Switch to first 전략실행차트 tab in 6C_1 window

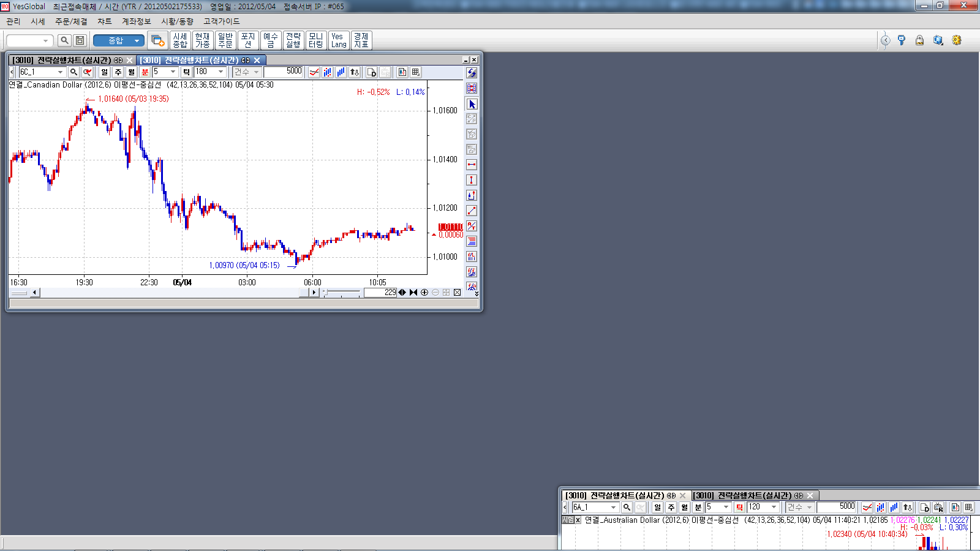[67, 60]
